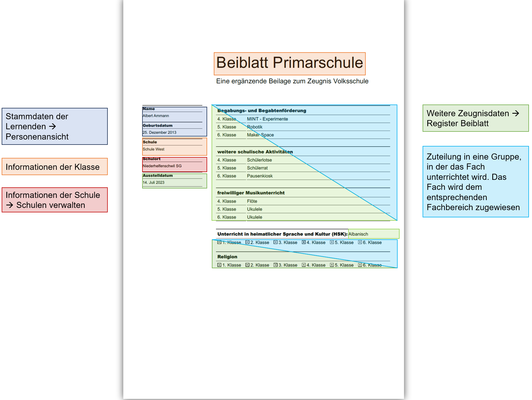Click the Ausstelldatum label
The height and width of the screenshot is (400, 532).
tap(158, 175)
